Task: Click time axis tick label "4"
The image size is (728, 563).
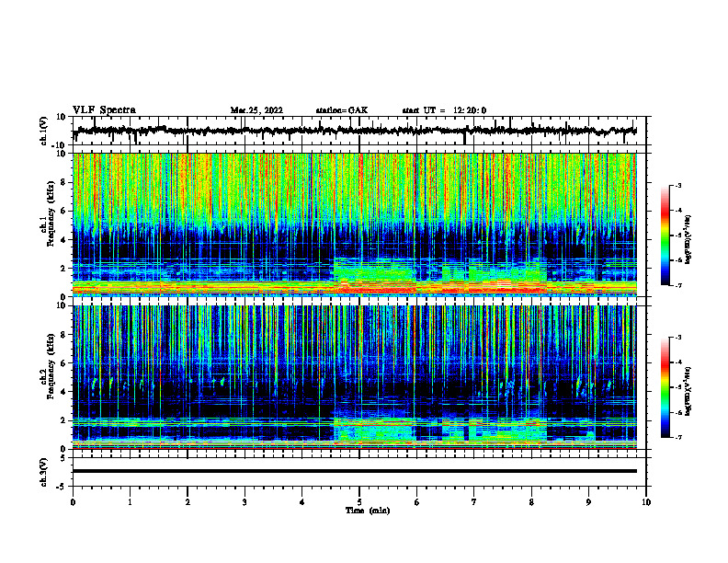Action: point(302,502)
